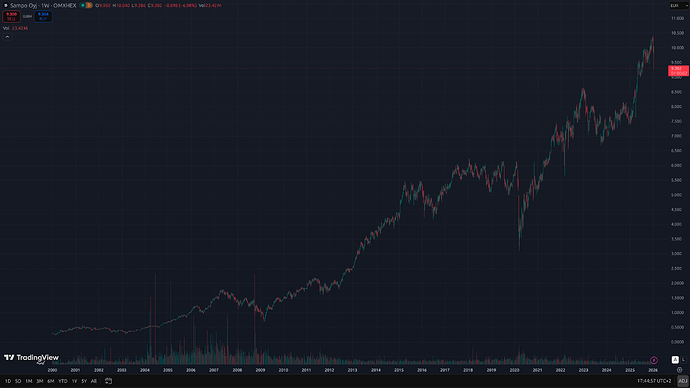This screenshot has height=388, width=690.
Task: Click the Vol indicator legend label
Action: tap(6, 28)
